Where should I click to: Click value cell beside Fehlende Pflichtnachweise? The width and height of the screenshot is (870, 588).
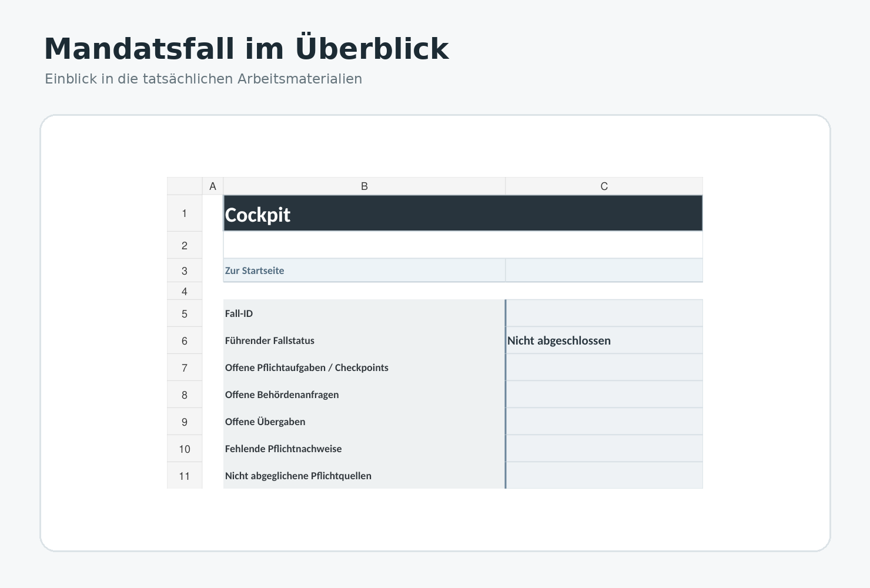[604, 449]
